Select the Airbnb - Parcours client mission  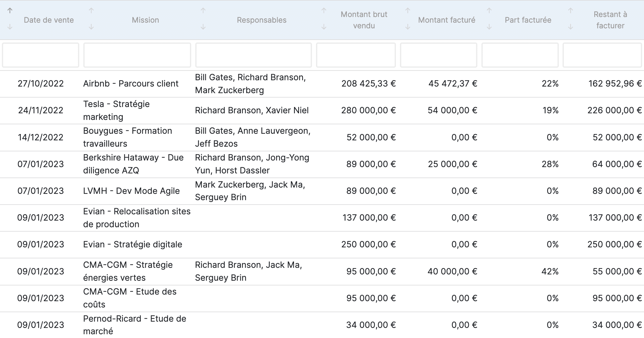[x=131, y=84]
